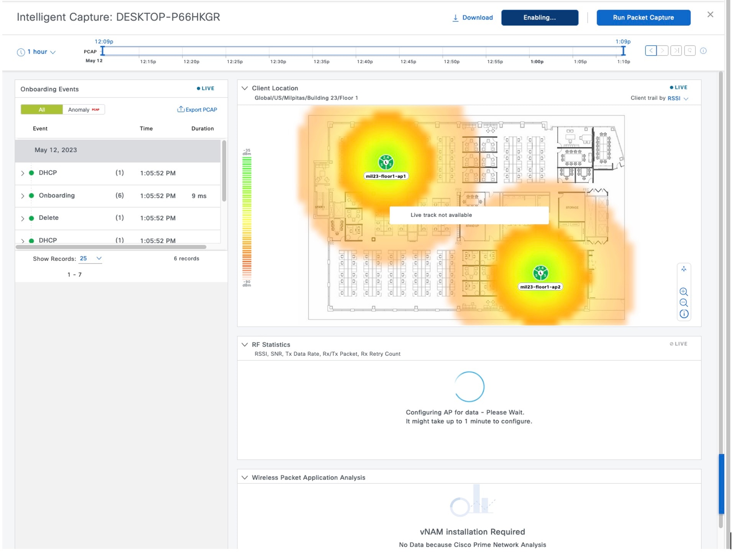Click Run Packet Capture button
This screenshot has height=560, width=732.
(x=643, y=18)
